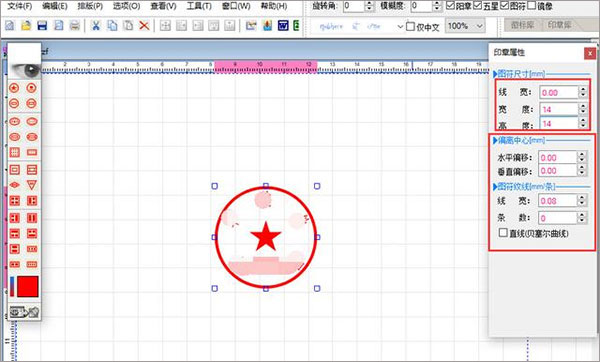The height and width of the screenshot is (362, 600).
Task: Open the 100% zoom dropdown
Action: point(479,26)
